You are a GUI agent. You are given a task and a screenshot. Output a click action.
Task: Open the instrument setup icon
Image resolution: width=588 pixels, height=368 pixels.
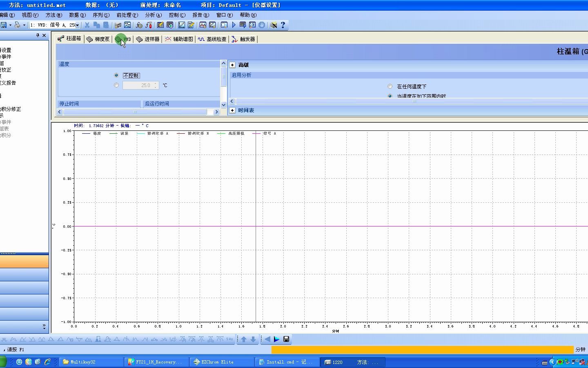coord(118,25)
